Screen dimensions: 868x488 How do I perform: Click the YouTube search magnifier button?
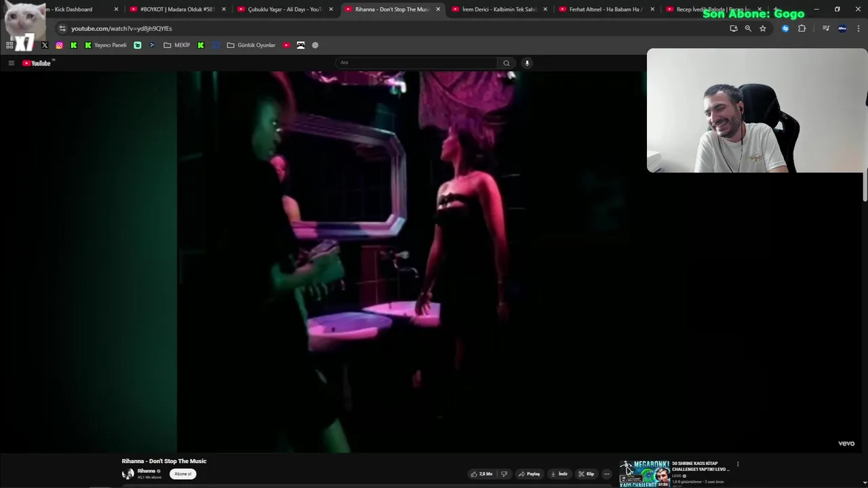506,63
